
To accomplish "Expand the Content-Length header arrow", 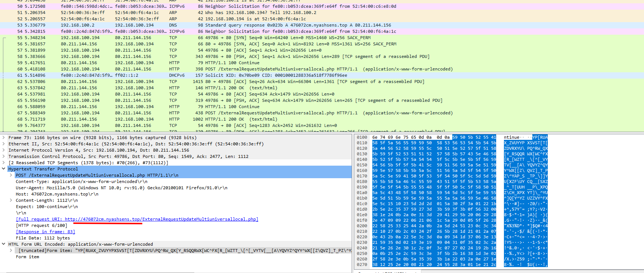I will [11, 200].
